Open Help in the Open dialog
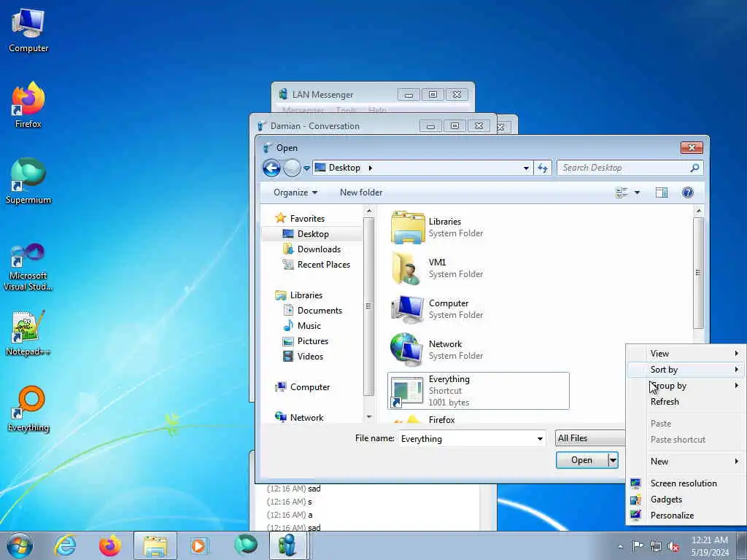This screenshot has height=560, width=747. coord(687,192)
